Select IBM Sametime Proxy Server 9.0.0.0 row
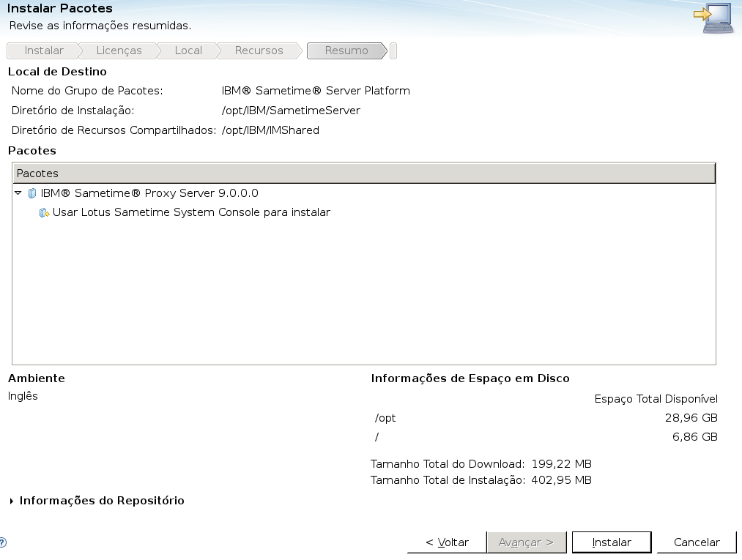Screen dimensions: 742x560 point(149,193)
